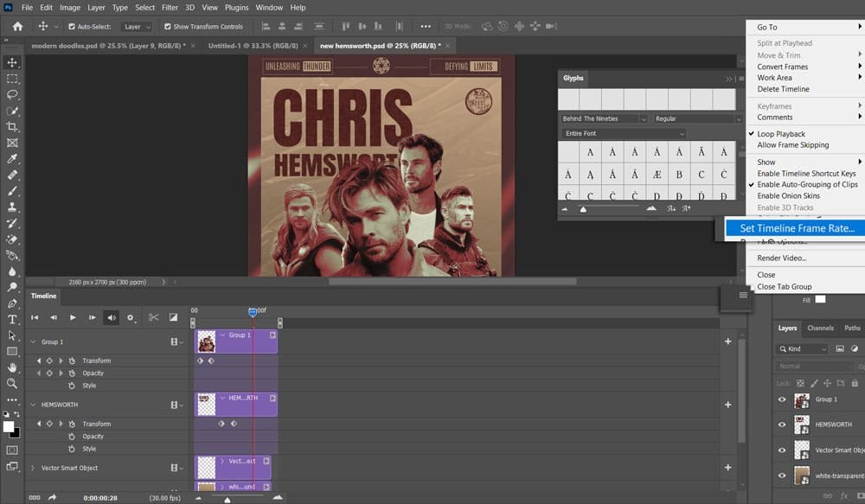This screenshot has width=865, height=504.
Task: Open timeline playback settings gear
Action: [131, 317]
